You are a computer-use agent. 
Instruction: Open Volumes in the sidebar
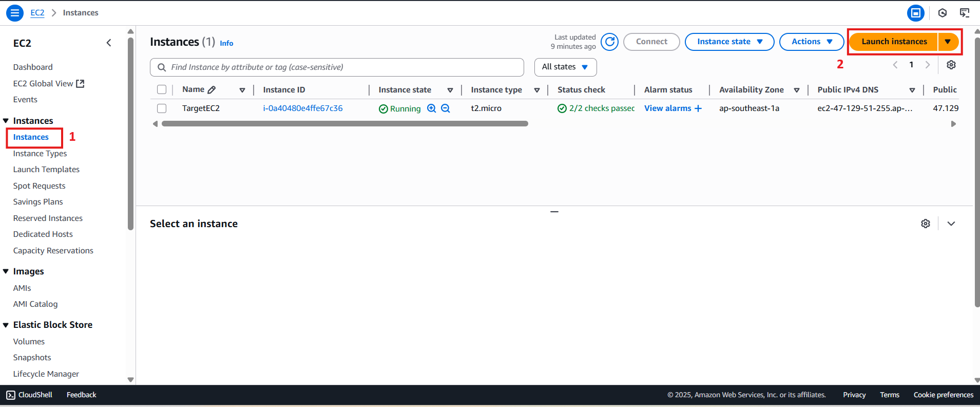coord(29,342)
